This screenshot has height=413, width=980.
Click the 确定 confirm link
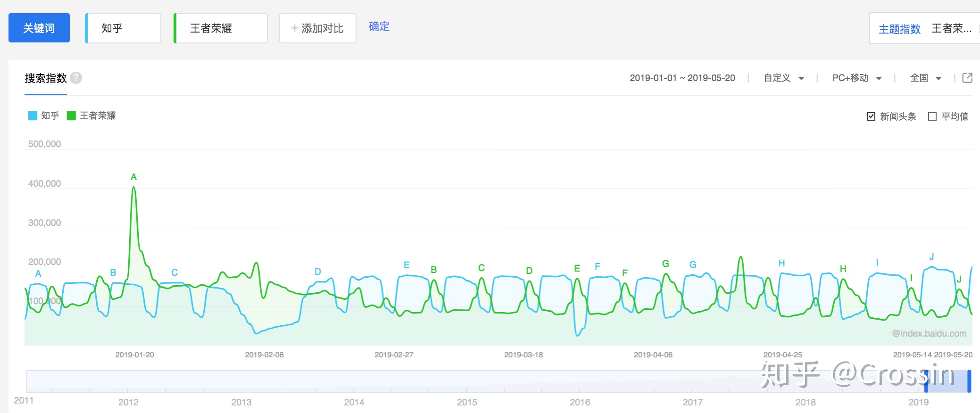point(379,26)
